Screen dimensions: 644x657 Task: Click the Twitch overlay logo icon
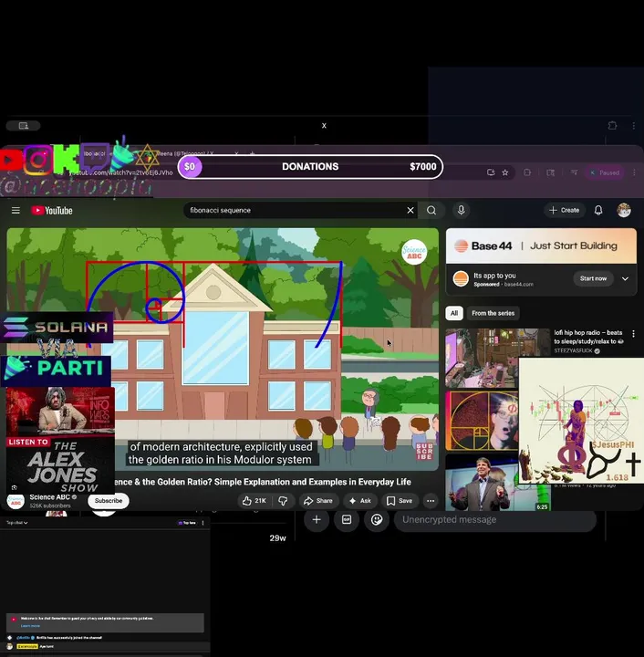point(95,157)
